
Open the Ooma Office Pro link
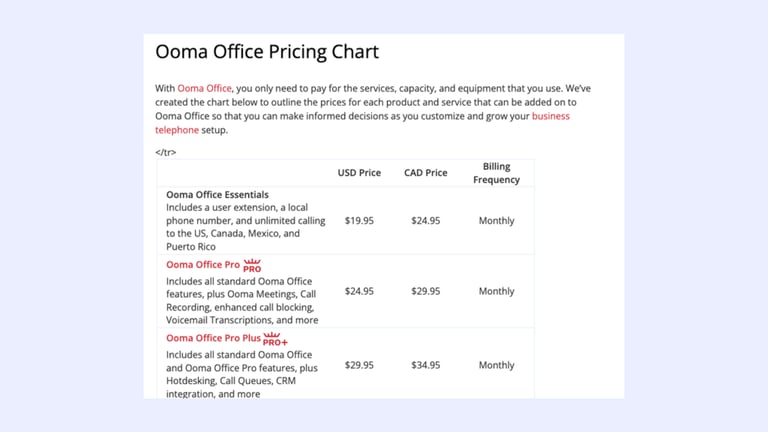coord(203,264)
